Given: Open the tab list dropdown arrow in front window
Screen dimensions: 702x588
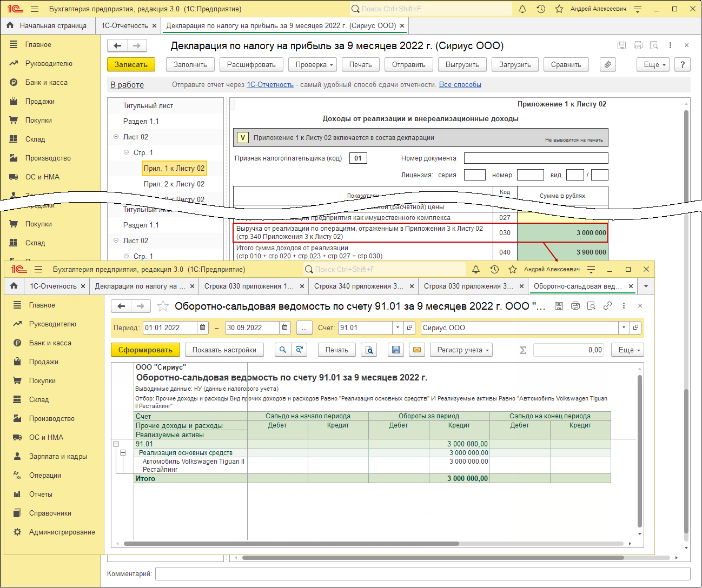Looking at the screenshot, I should pyautogui.click(x=646, y=286).
